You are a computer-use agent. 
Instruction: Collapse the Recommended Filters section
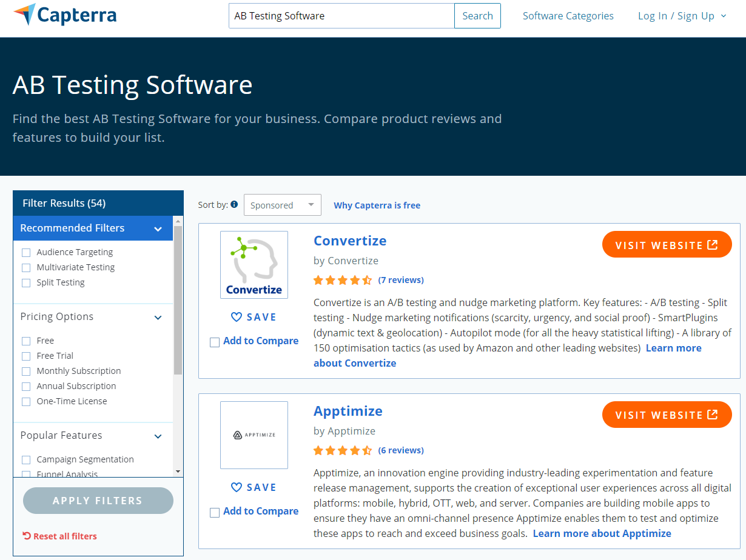(158, 228)
